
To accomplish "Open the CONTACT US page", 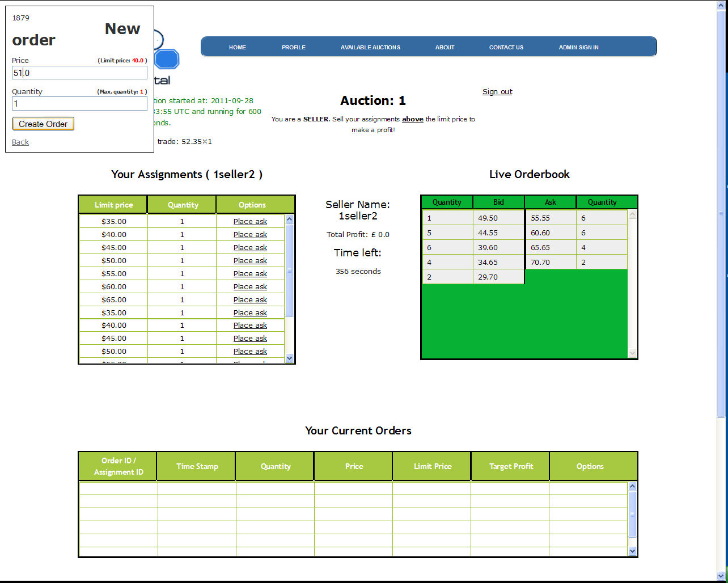I will click(x=506, y=47).
